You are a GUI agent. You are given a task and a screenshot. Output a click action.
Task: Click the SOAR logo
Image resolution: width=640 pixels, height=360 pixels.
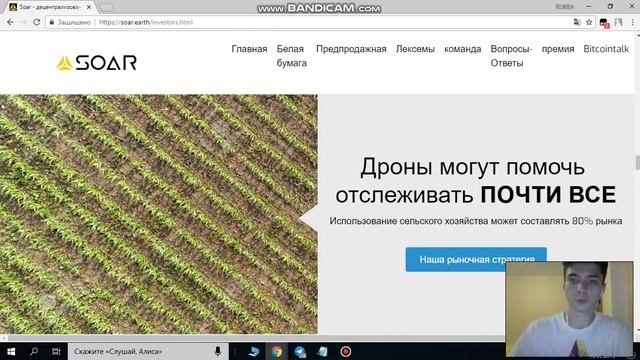[96, 63]
